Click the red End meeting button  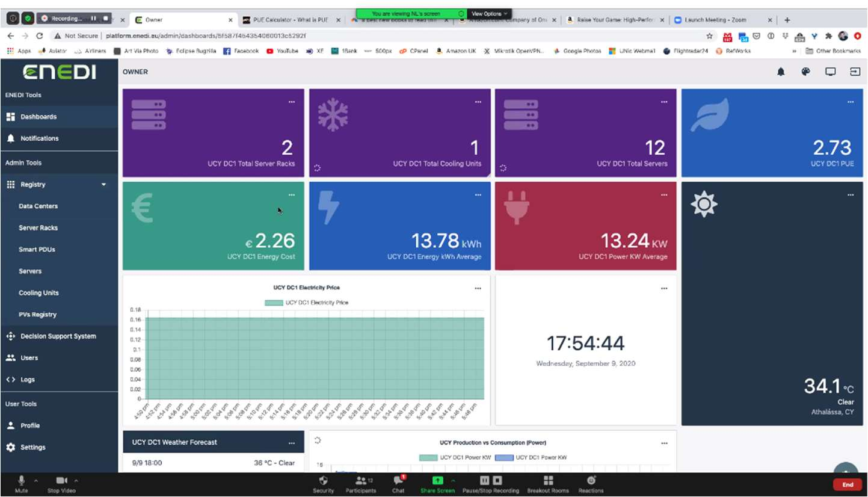pos(847,484)
